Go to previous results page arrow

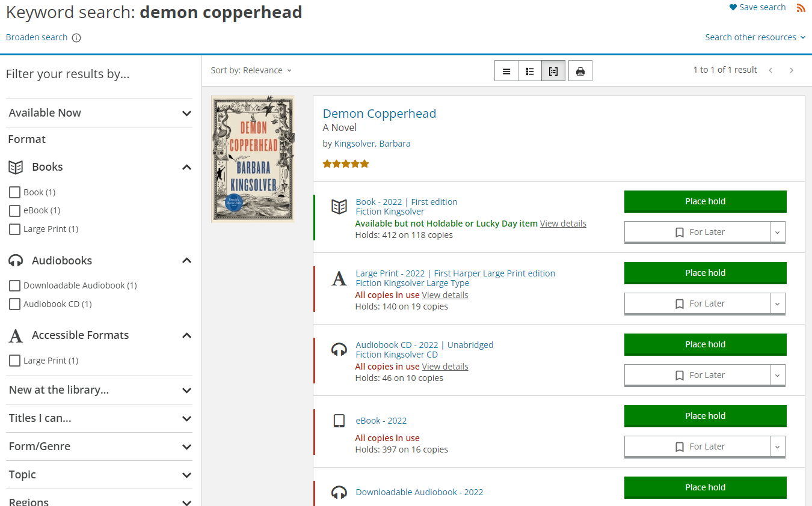770,70
